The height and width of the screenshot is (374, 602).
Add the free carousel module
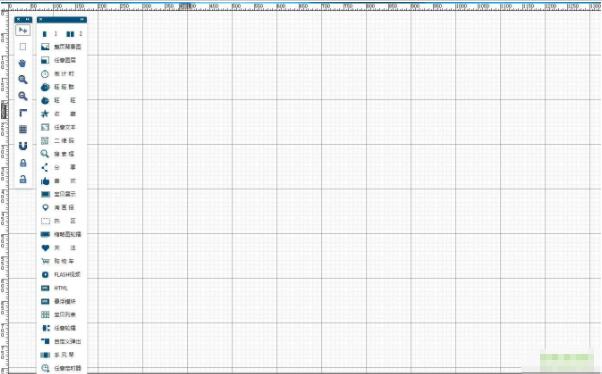coord(59,328)
